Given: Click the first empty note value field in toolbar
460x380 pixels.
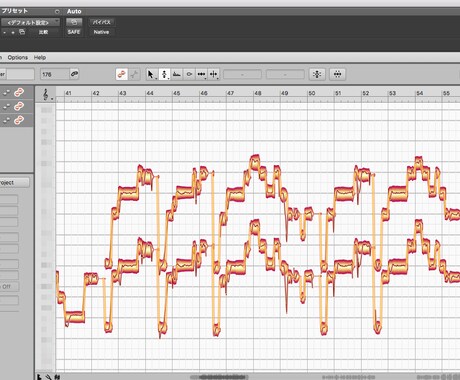Looking at the screenshot, I should (242, 74).
